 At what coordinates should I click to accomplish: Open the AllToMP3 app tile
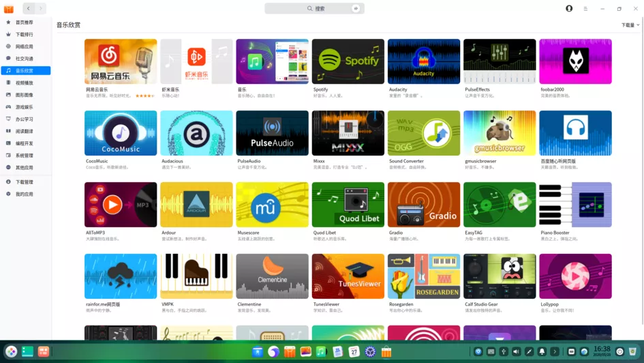[x=121, y=205]
